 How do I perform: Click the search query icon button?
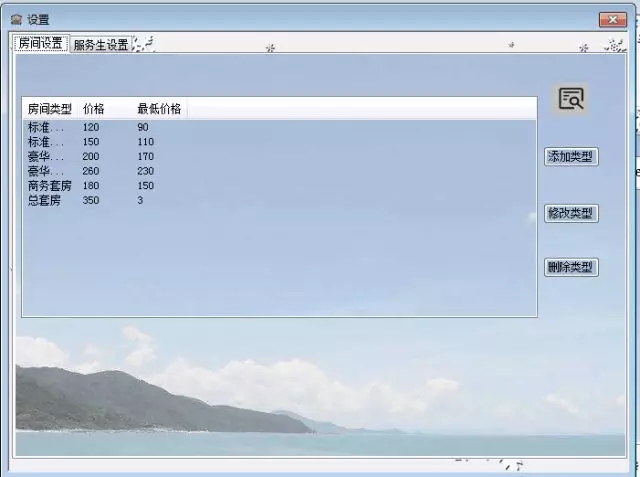click(571, 99)
